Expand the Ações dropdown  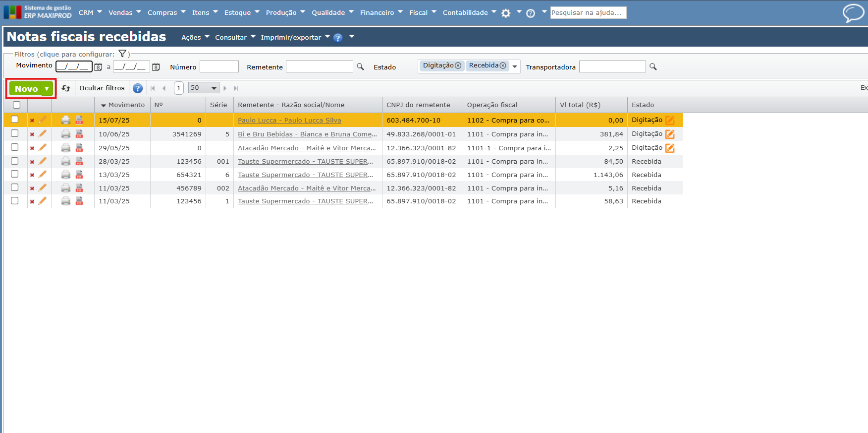[x=195, y=37]
